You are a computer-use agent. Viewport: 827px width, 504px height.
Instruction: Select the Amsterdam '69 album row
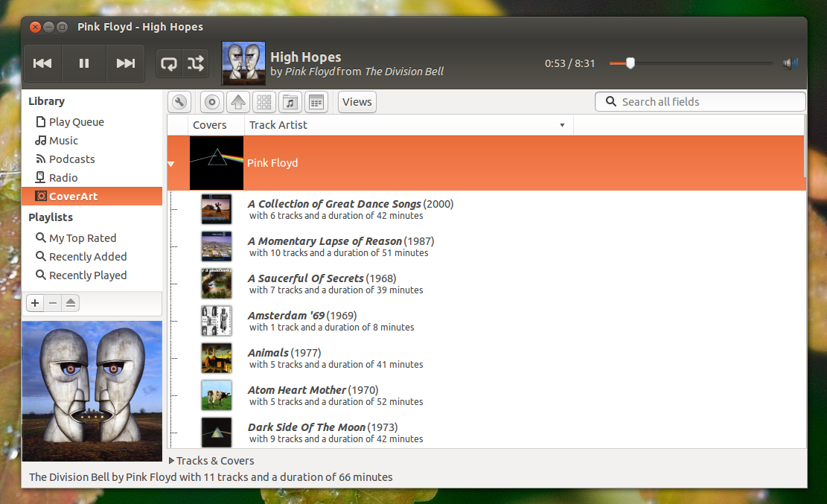point(486,321)
